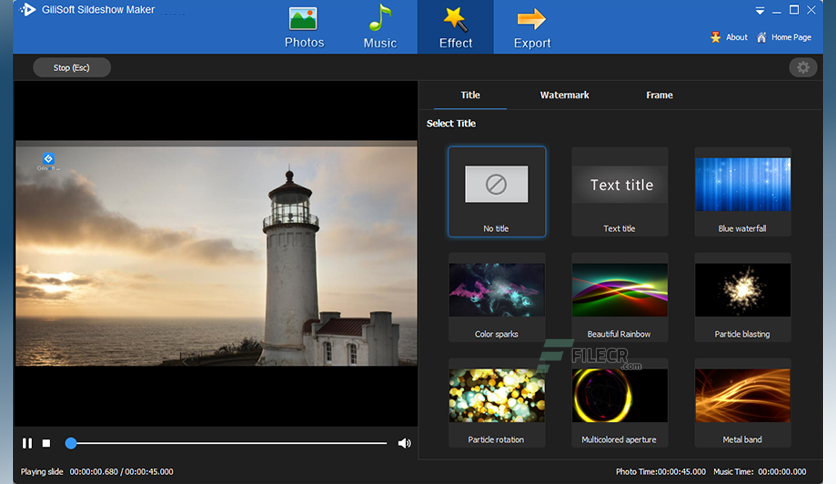Open the Photos section
Screen dimensions: 836x484
coord(304,28)
